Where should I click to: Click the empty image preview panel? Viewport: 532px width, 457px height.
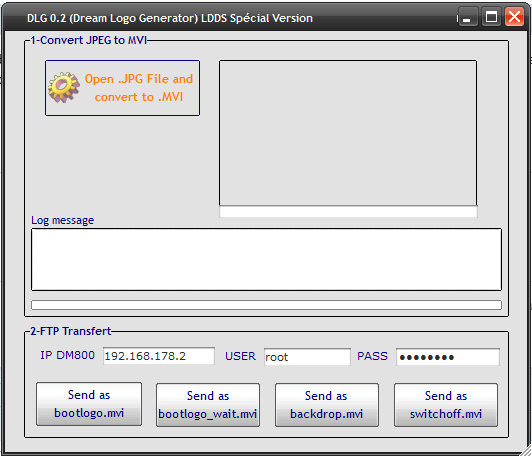(x=348, y=133)
